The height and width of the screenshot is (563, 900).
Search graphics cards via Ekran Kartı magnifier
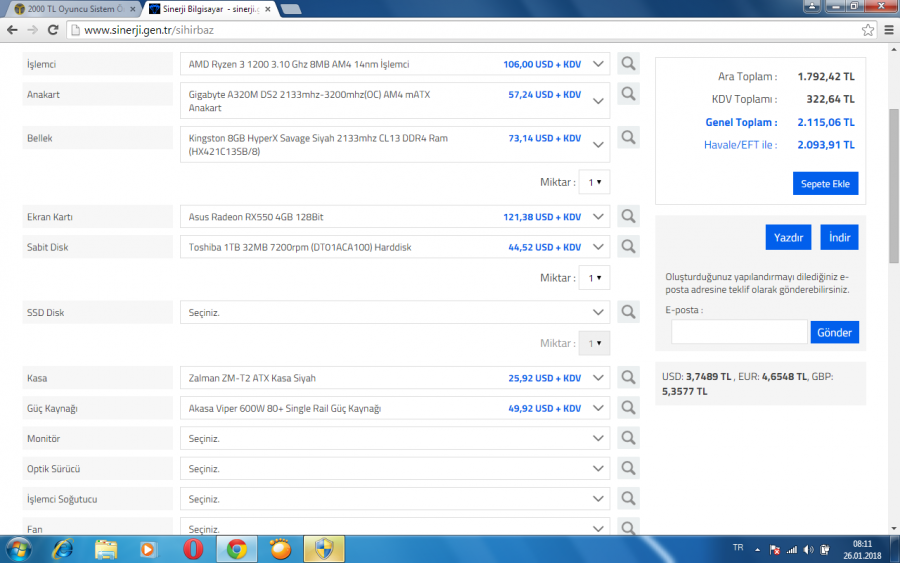[x=629, y=216]
